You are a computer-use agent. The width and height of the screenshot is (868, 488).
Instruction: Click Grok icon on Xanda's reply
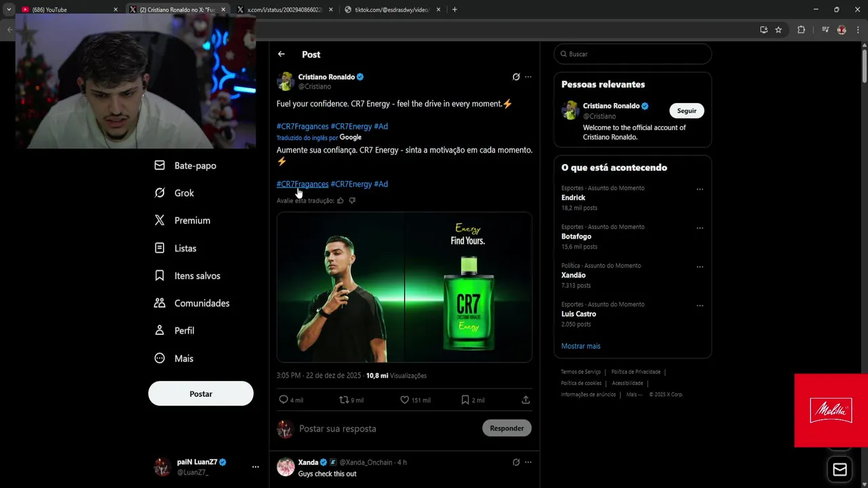(x=516, y=462)
